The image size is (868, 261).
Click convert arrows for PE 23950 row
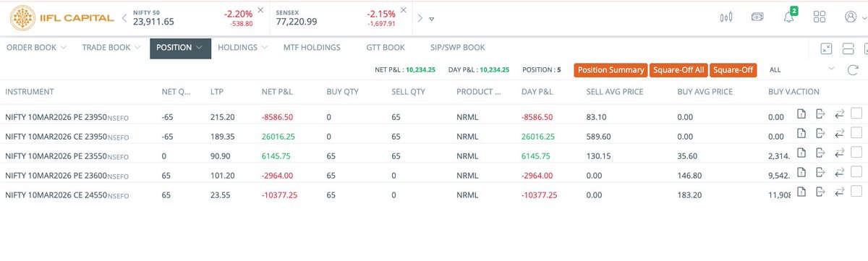click(x=840, y=113)
